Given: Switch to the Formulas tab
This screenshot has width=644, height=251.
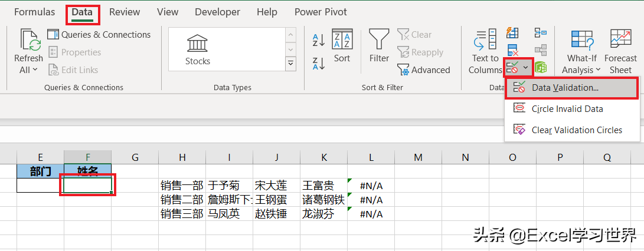Looking at the screenshot, I should (x=34, y=12).
